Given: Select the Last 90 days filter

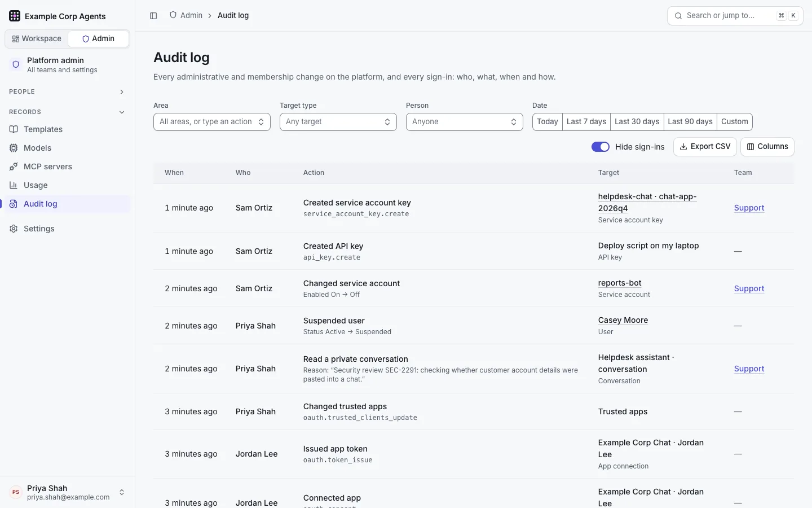Looking at the screenshot, I should [690, 122].
